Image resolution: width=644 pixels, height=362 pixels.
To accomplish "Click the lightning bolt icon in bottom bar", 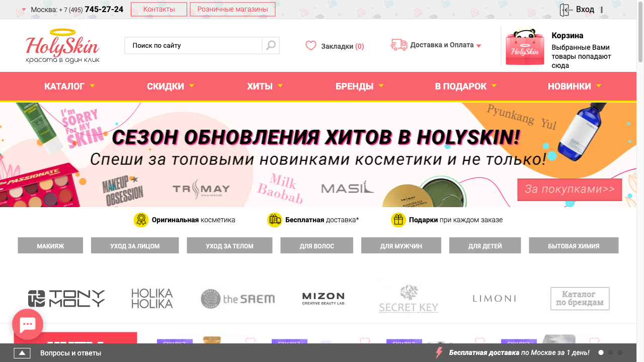I will (x=439, y=352).
